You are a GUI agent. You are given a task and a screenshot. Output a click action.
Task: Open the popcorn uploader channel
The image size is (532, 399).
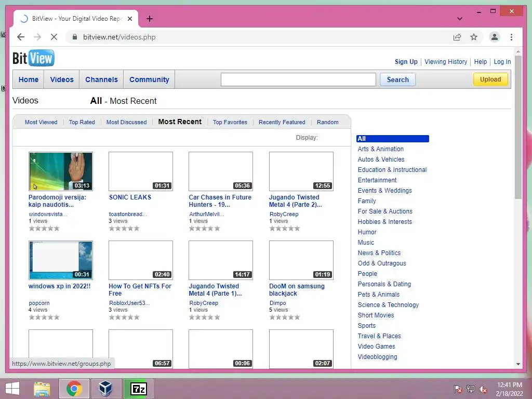point(39,303)
